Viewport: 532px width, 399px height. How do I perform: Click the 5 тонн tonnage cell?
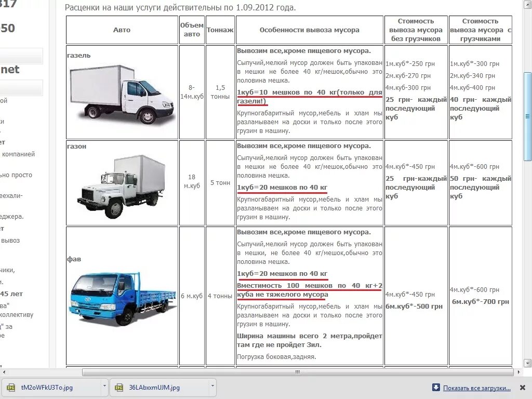pos(220,182)
